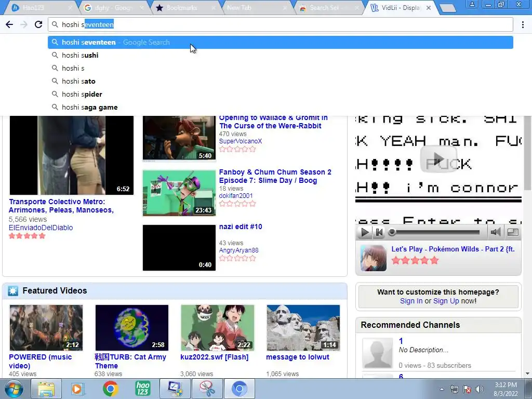Open the kuz2022.swf thumbnail
This screenshot has width=532, height=399.
click(218, 328)
